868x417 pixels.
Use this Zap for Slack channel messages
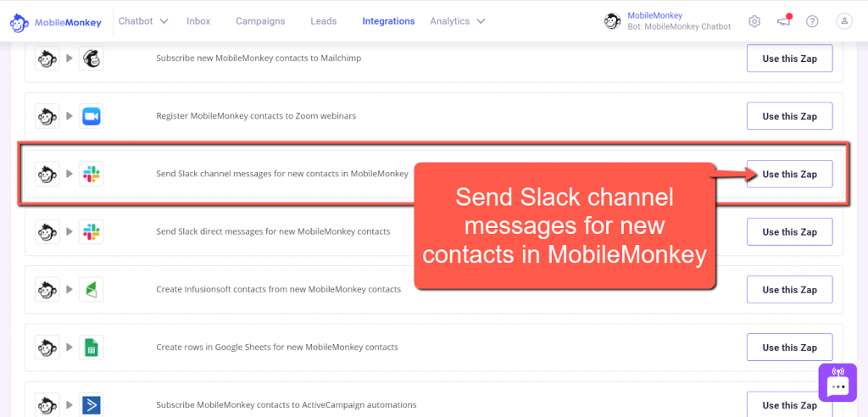click(x=789, y=175)
